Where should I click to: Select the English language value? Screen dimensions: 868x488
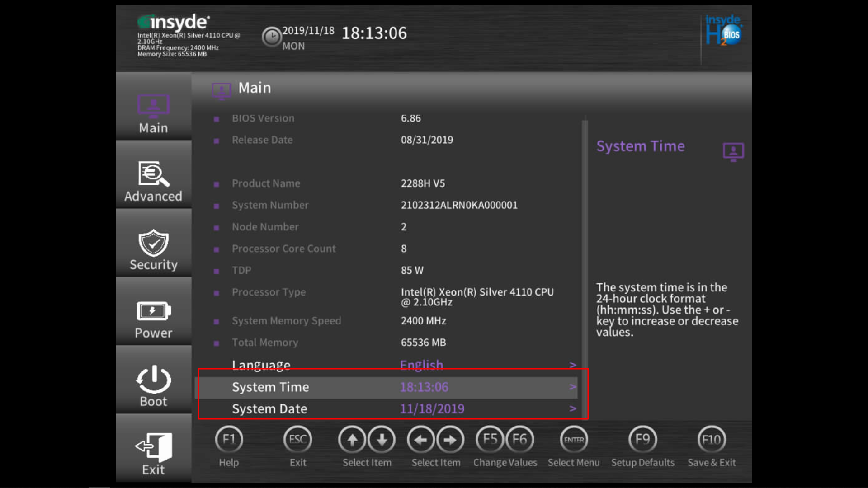pos(421,365)
